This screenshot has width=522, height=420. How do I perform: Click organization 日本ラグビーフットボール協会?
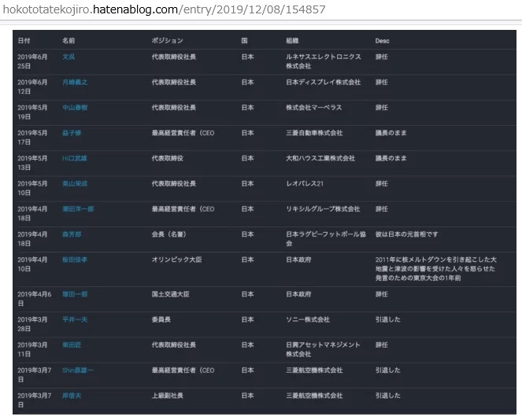[x=326, y=239]
